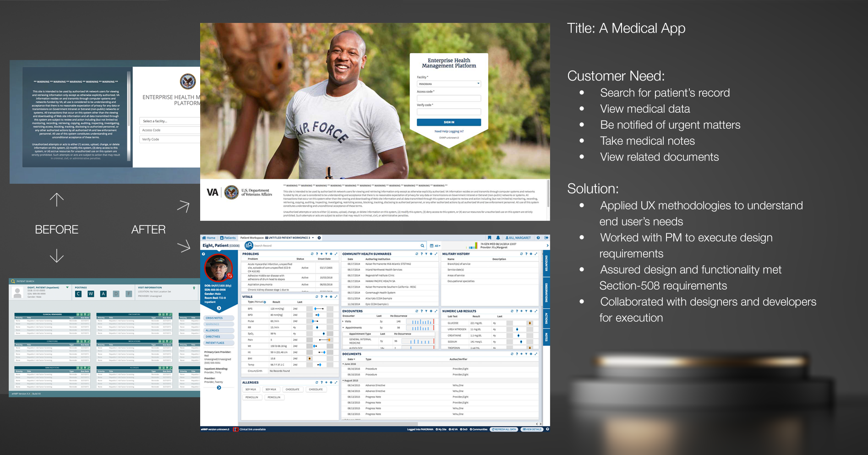This screenshot has height=455, width=868.
Task: Toggle Vitals Type Manual sort indicator
Action: [x=265, y=302]
